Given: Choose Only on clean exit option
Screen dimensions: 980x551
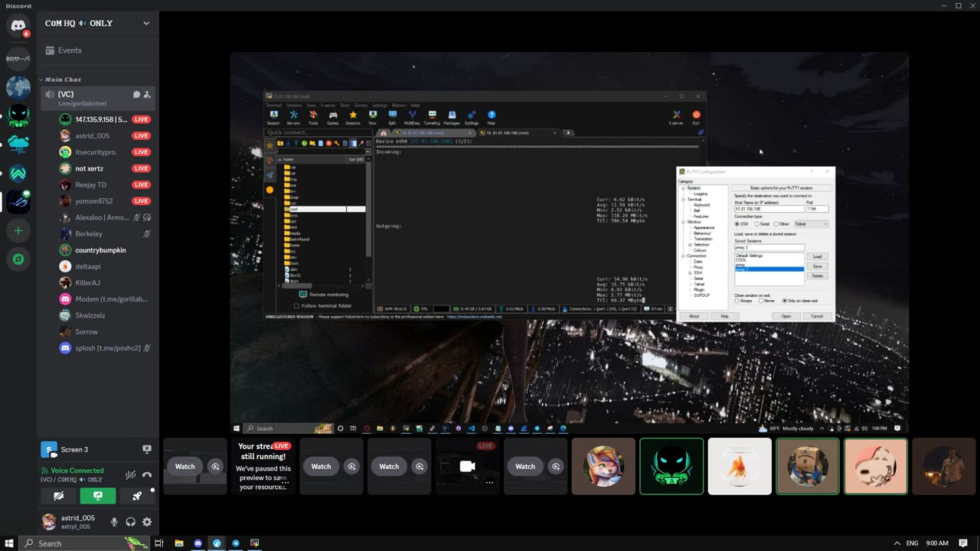Looking at the screenshot, I should [x=784, y=301].
